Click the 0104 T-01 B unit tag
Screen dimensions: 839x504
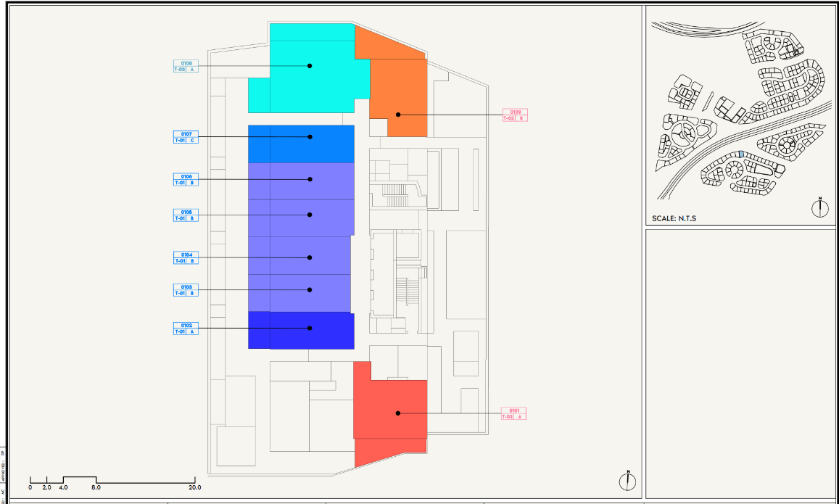coord(186,257)
